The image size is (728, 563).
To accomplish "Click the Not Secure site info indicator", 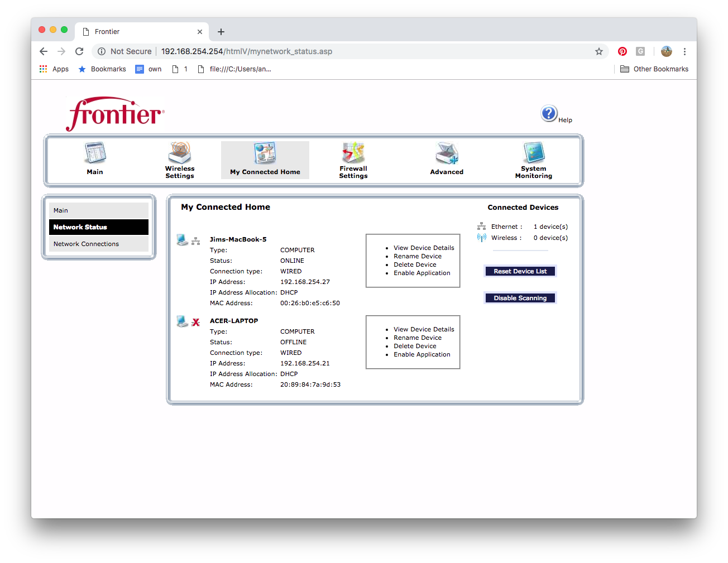I will coord(124,51).
